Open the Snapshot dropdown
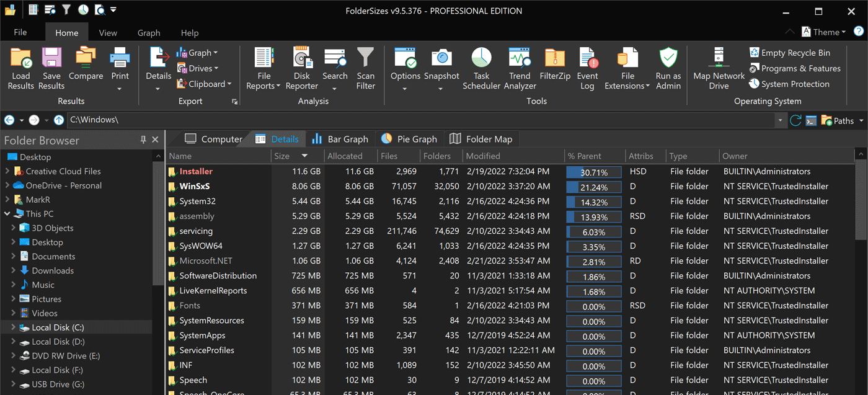The image size is (868, 395). pyautogui.click(x=441, y=89)
